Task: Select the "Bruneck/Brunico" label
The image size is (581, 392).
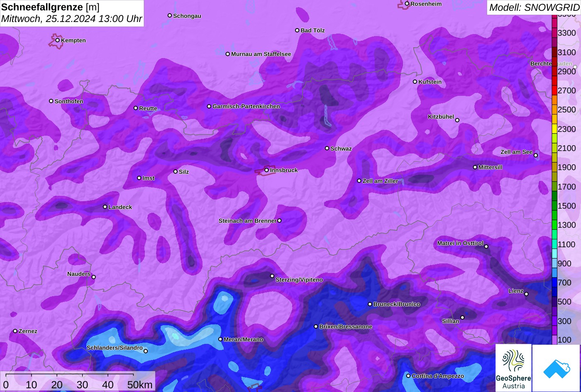Action: pos(397,304)
